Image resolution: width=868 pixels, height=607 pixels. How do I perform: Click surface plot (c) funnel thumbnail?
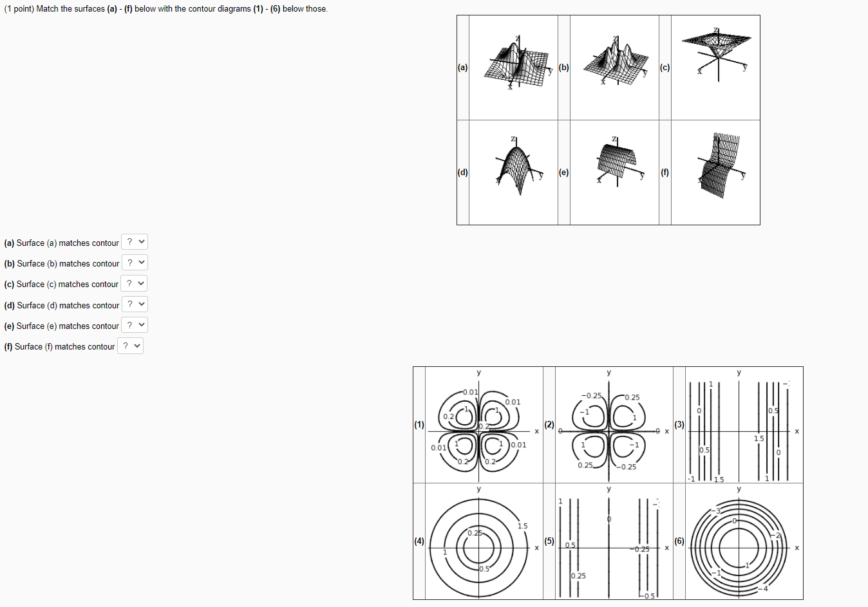[x=716, y=67]
